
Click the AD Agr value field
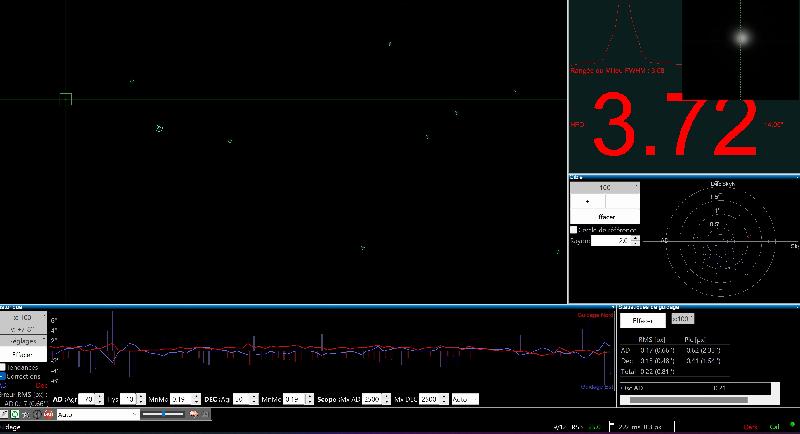click(87, 399)
